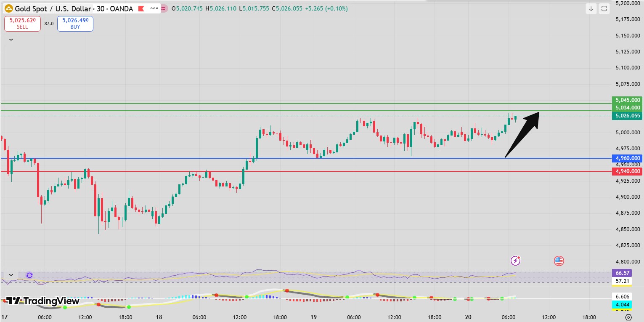This screenshot has height=322, width=644.
Task: Click the red flag icon beside OANDA
Action: point(141,8)
